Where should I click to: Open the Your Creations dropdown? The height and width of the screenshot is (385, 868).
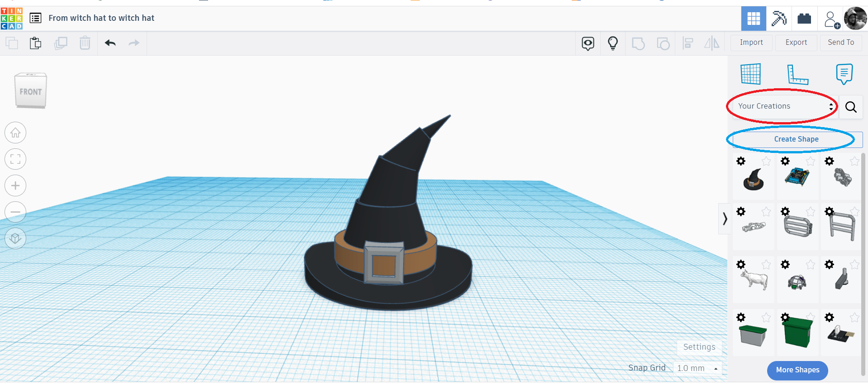coord(784,106)
